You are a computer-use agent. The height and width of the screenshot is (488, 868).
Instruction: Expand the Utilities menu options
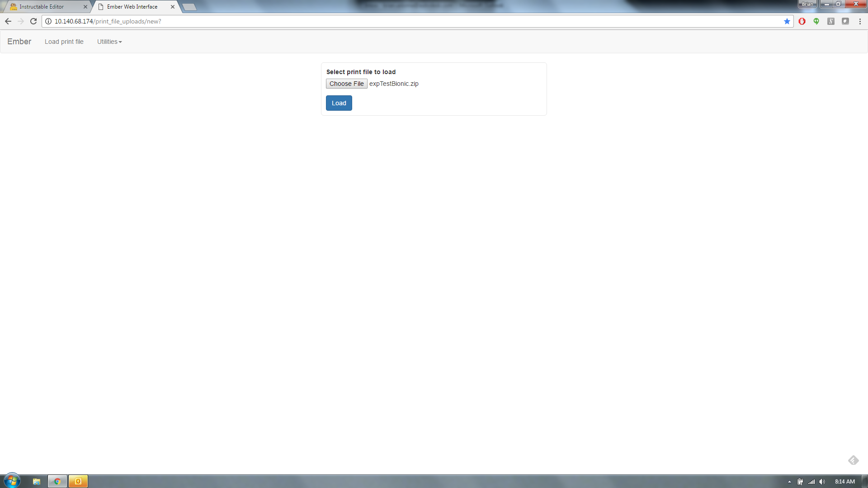point(109,42)
